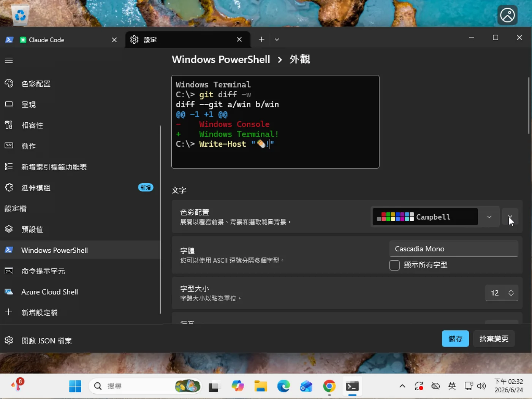Viewport: 532px width, 399px height.
Task: Open the 動作 settings page
Action: (x=80, y=146)
